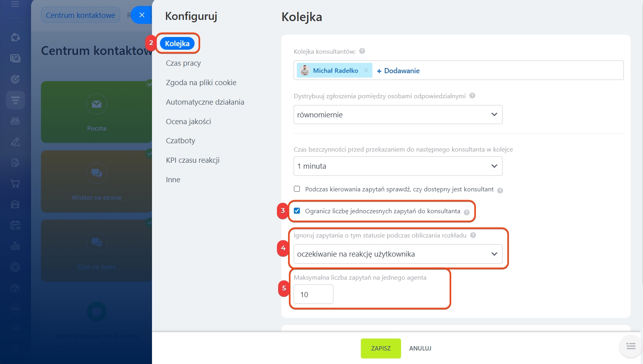Click the hexagon sidebar icon
643x364 pixels.
point(15,267)
